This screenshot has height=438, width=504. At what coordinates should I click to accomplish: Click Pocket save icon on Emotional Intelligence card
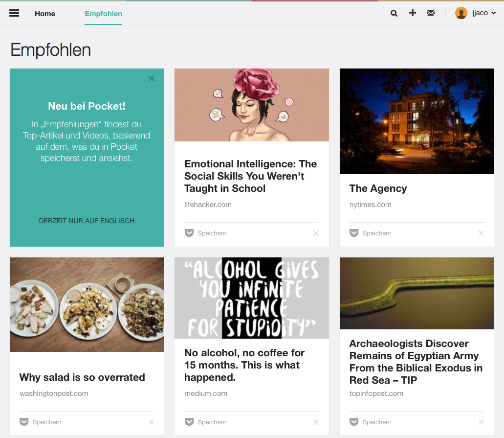(189, 233)
